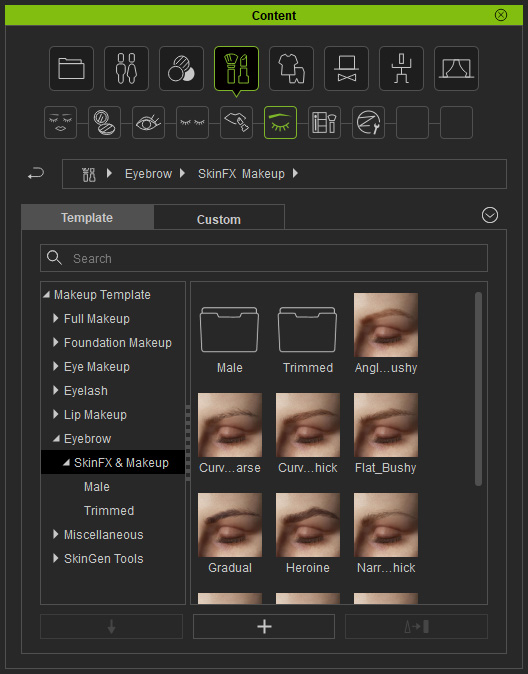Choose the Full Makeup face subcategory icon
The height and width of the screenshot is (674, 528).
click(61, 123)
